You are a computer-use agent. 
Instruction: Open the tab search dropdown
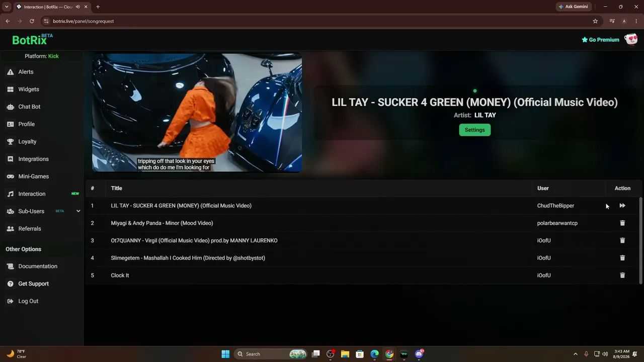pos(7,7)
